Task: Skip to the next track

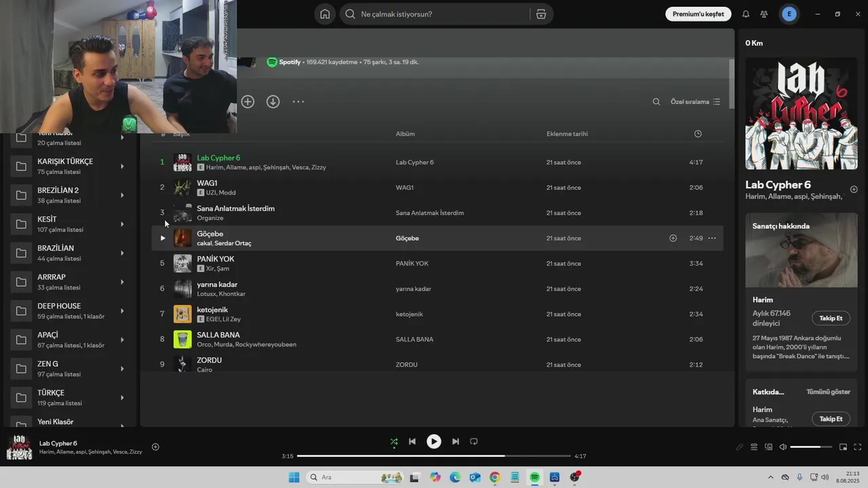Action: tap(456, 441)
